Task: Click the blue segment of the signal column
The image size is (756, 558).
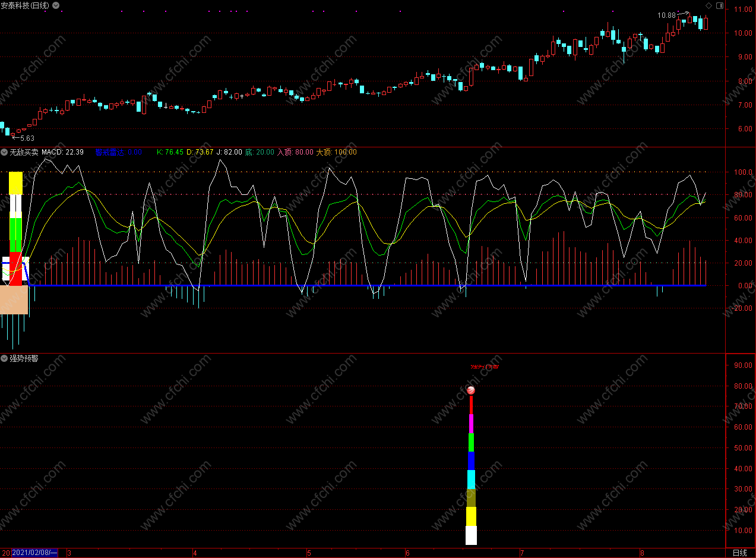Action: pyautogui.click(x=471, y=461)
